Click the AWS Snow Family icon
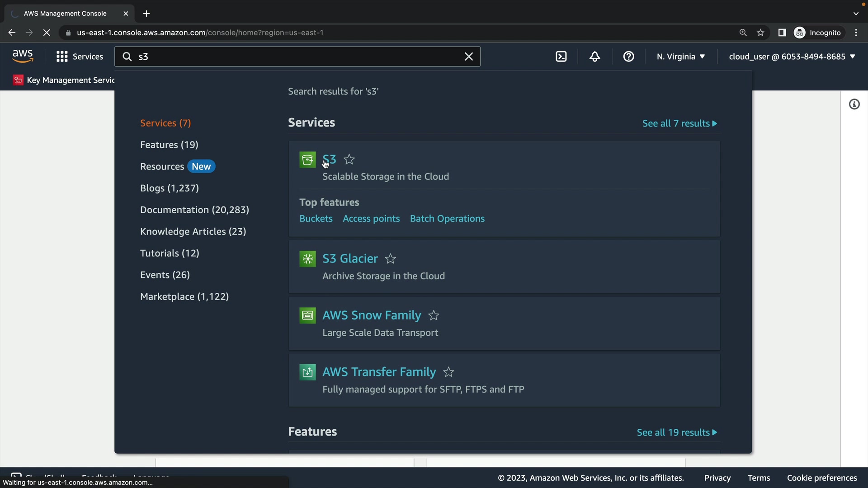The image size is (868, 488). (x=307, y=315)
